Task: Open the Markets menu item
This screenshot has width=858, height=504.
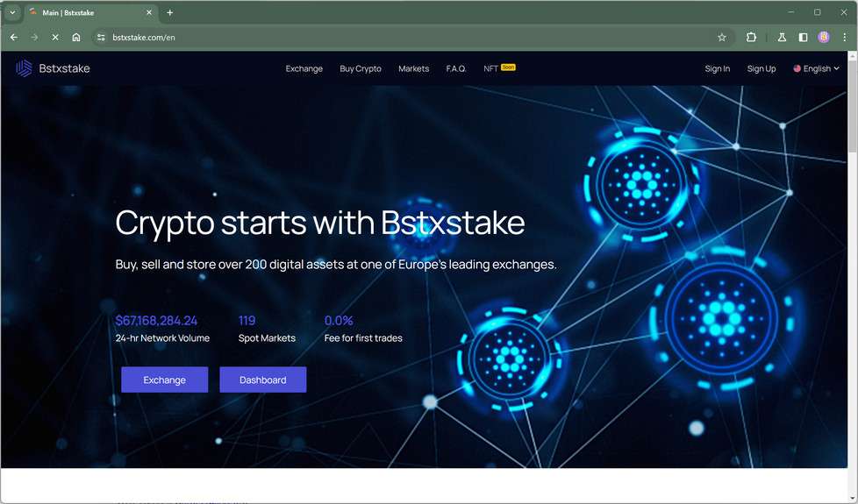Action: pos(414,68)
